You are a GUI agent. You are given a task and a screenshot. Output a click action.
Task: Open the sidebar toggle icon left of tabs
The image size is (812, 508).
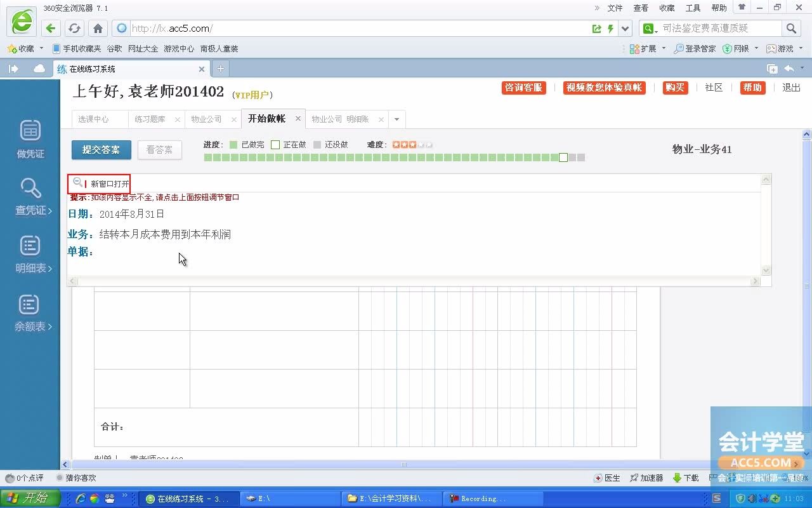tap(13, 69)
